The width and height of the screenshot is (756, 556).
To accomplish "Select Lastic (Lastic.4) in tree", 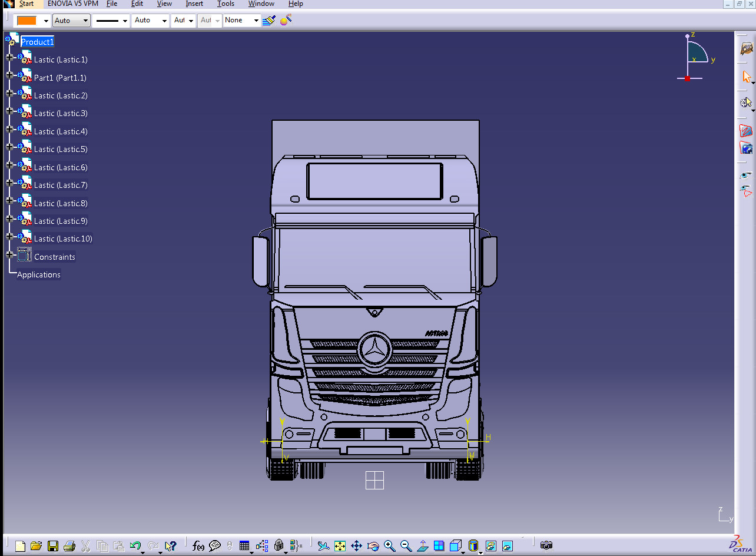I will tap(61, 131).
